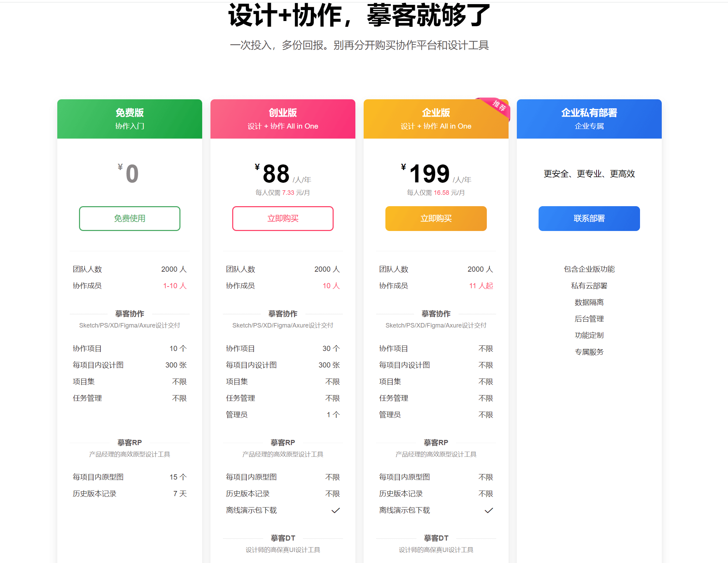Click the 摹客DT heading in 创业版
The image size is (728, 563).
tap(283, 538)
